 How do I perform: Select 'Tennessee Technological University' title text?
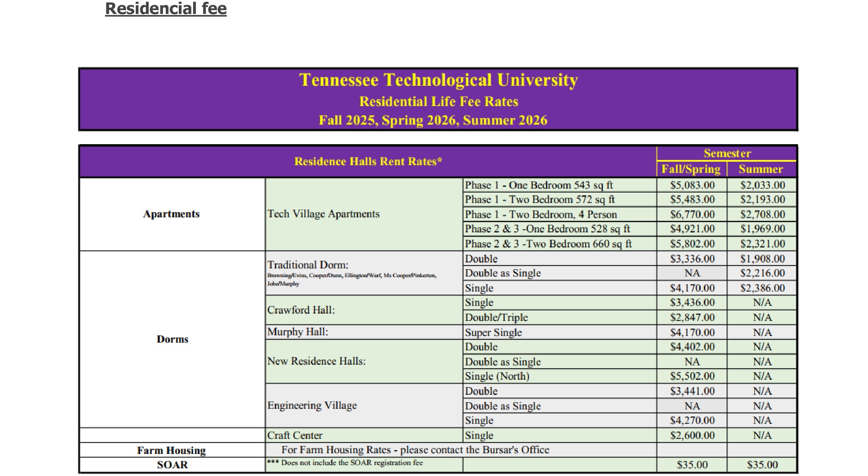[438, 80]
